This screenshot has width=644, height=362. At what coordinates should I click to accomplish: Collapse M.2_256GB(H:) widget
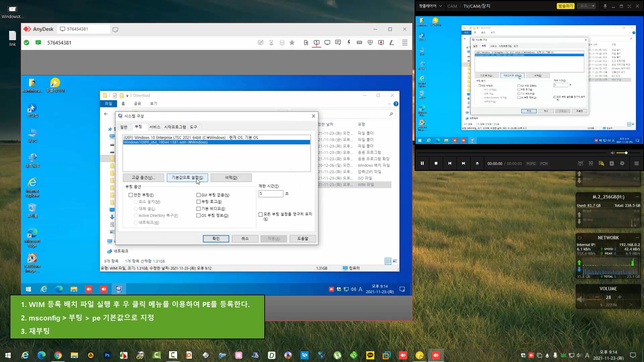tap(637, 197)
